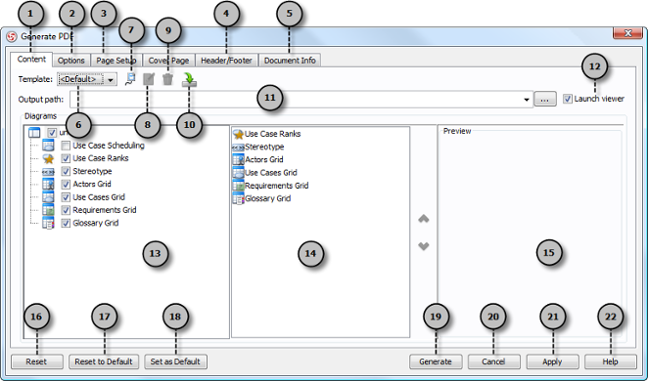Select Actors Grid in the selected diagrams list
648x381 pixels.
coord(264,160)
